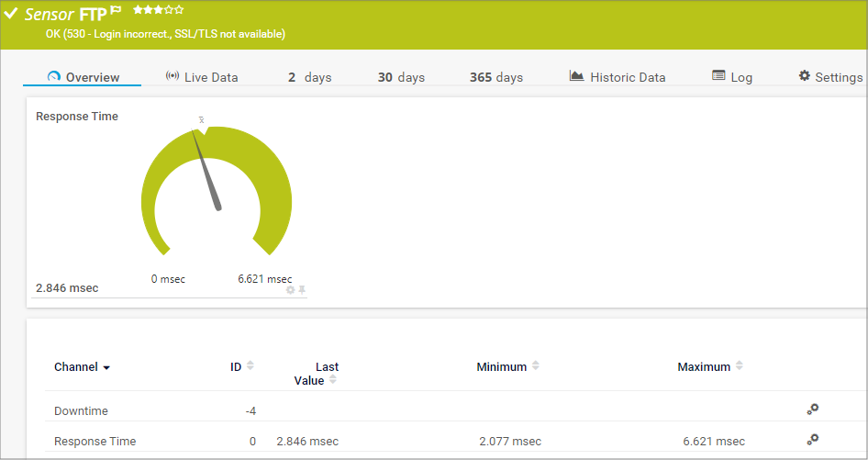Open Downtime channel settings gear

(812, 410)
